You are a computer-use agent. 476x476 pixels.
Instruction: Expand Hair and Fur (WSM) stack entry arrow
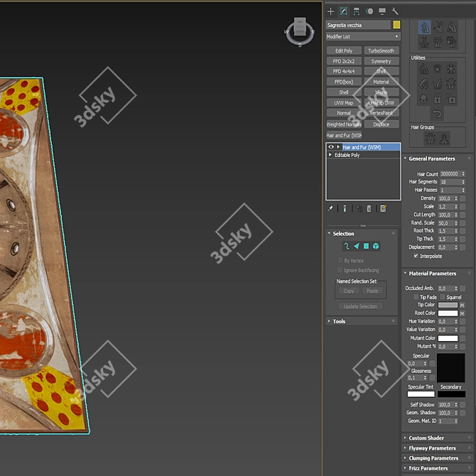click(338, 147)
